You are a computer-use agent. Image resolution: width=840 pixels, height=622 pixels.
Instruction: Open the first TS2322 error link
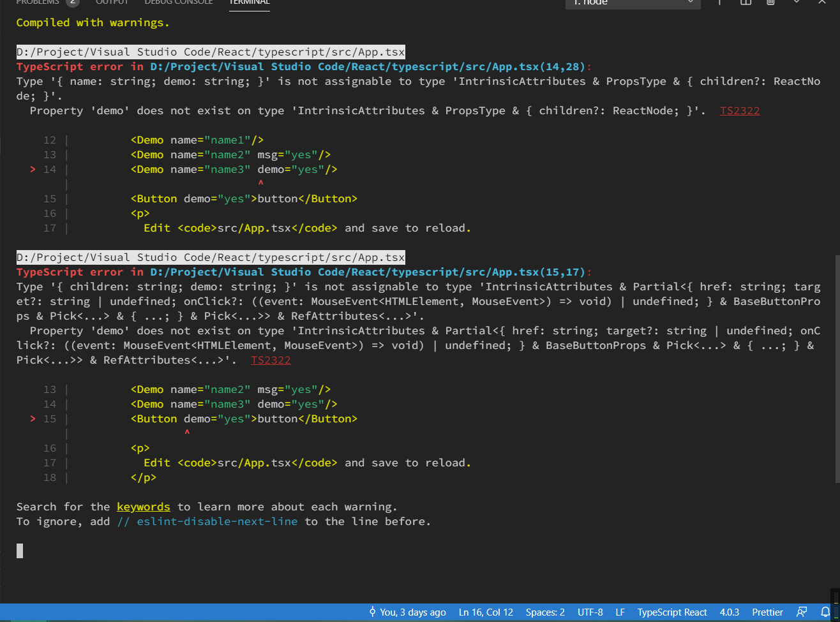(739, 110)
